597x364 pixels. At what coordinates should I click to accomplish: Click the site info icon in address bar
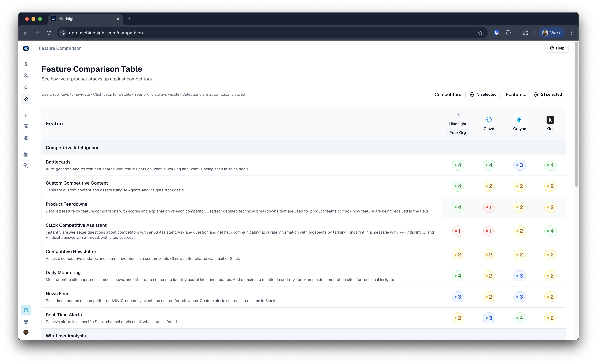(x=62, y=33)
